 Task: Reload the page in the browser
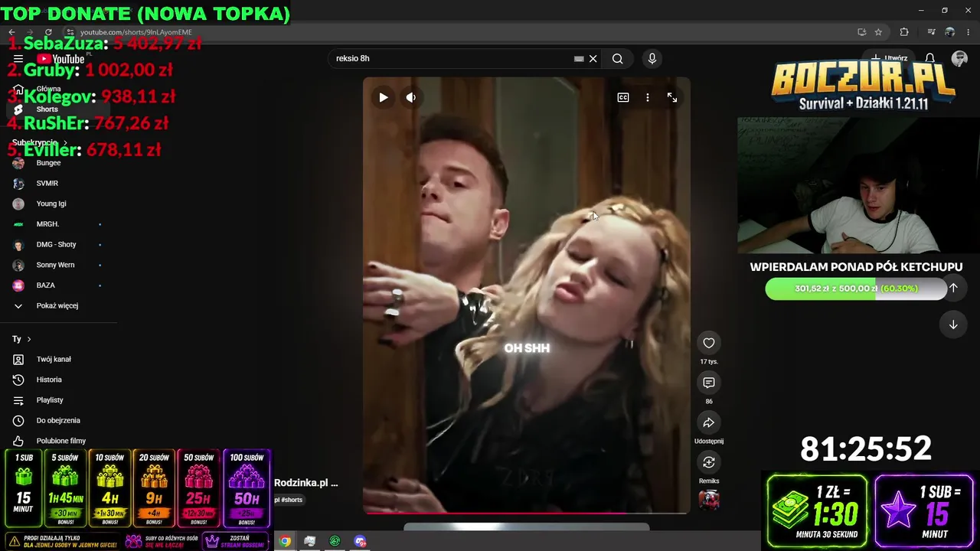click(48, 32)
